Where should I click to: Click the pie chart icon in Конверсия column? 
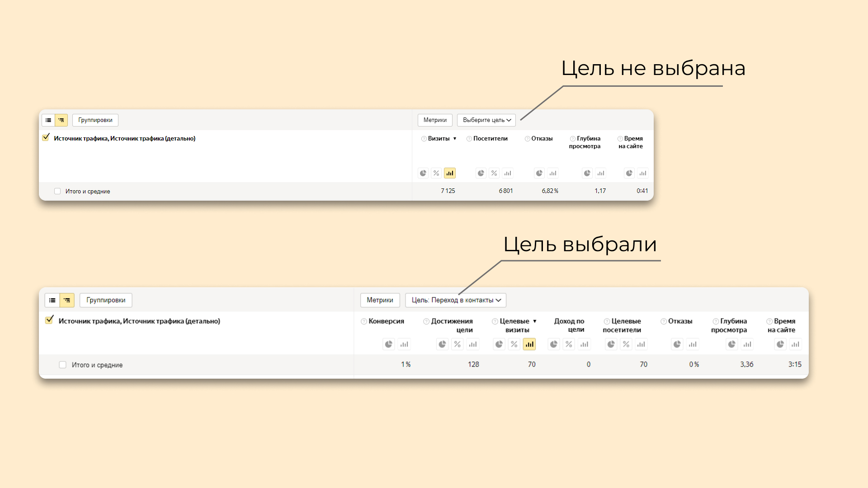coord(389,344)
